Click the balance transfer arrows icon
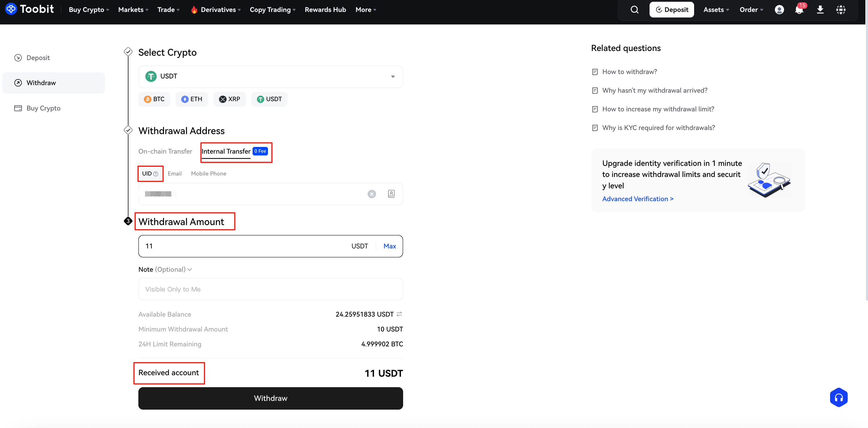 (x=399, y=314)
